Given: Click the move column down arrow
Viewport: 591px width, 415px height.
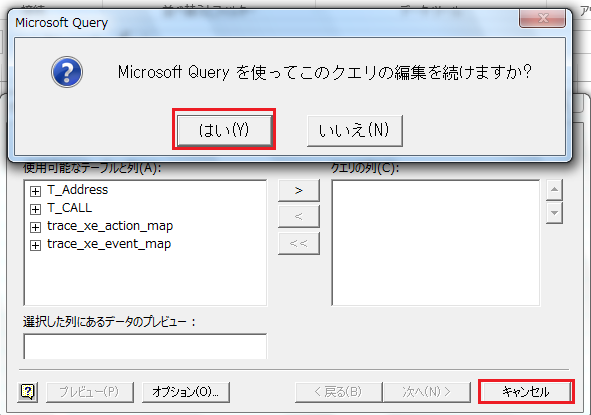Looking at the screenshot, I should [x=554, y=213].
